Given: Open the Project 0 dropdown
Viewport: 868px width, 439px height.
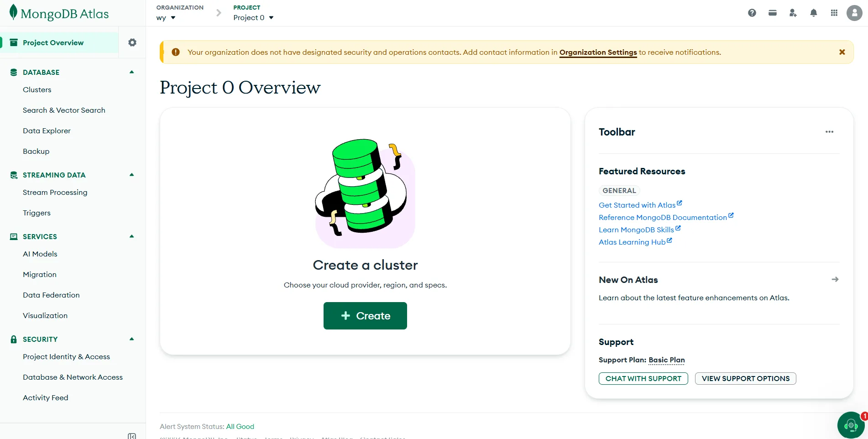Looking at the screenshot, I should tap(253, 18).
